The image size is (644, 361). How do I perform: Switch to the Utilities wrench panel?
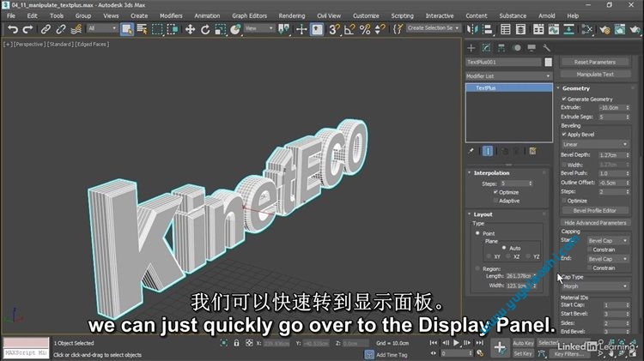pyautogui.click(x=546, y=48)
